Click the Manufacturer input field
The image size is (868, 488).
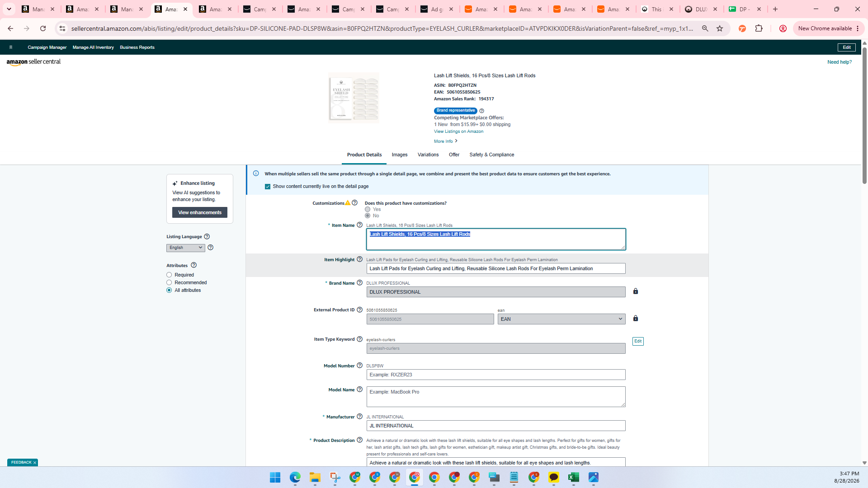(495, 426)
